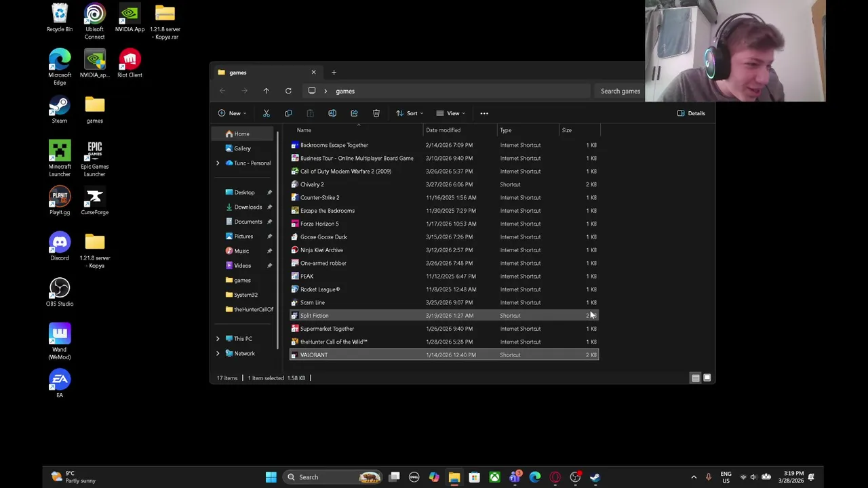Open Pictures in navigation pane
868x488 pixels.
click(243, 237)
